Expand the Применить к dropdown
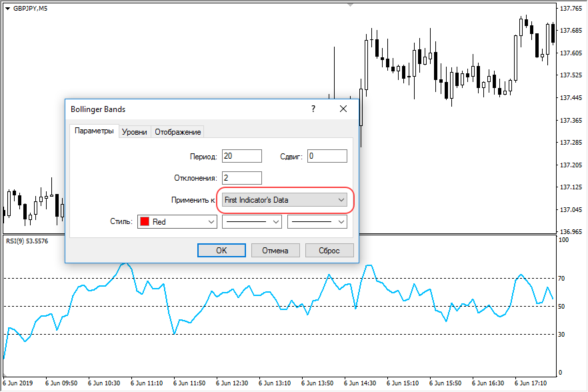 pos(285,199)
